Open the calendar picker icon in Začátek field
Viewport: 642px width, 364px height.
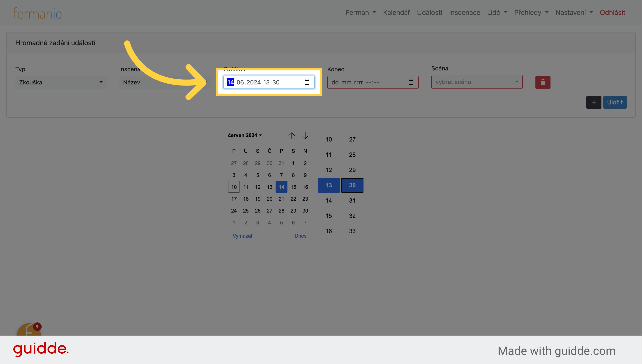[x=307, y=82]
